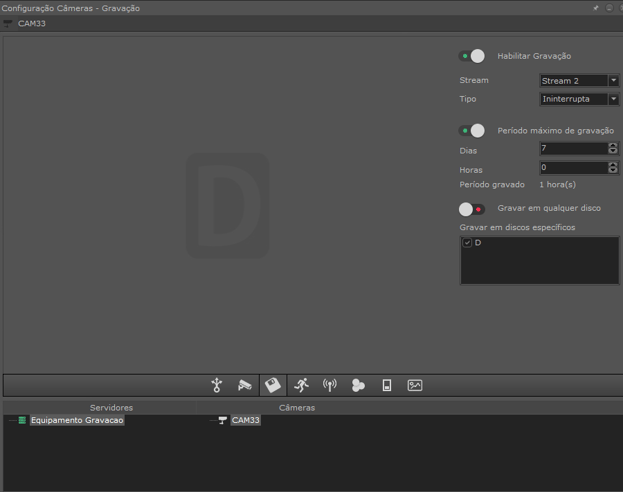The height and width of the screenshot is (492, 623).
Task: Select Equipamento Gravacao in servers list
Action: tap(77, 421)
